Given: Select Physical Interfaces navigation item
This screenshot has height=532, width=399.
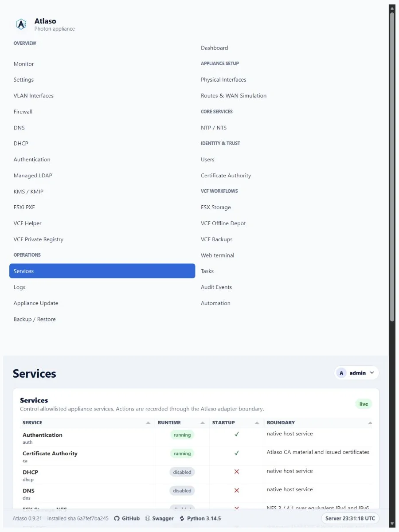Looking at the screenshot, I should (223, 80).
